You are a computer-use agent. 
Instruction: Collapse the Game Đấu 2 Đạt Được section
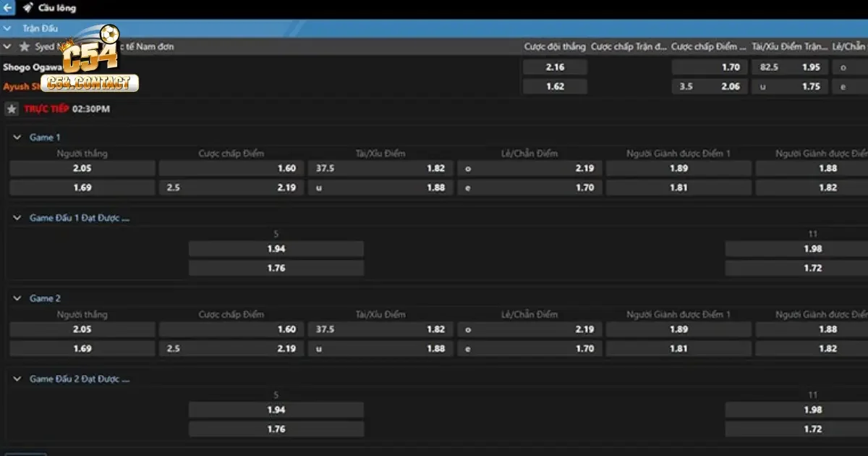(x=17, y=379)
